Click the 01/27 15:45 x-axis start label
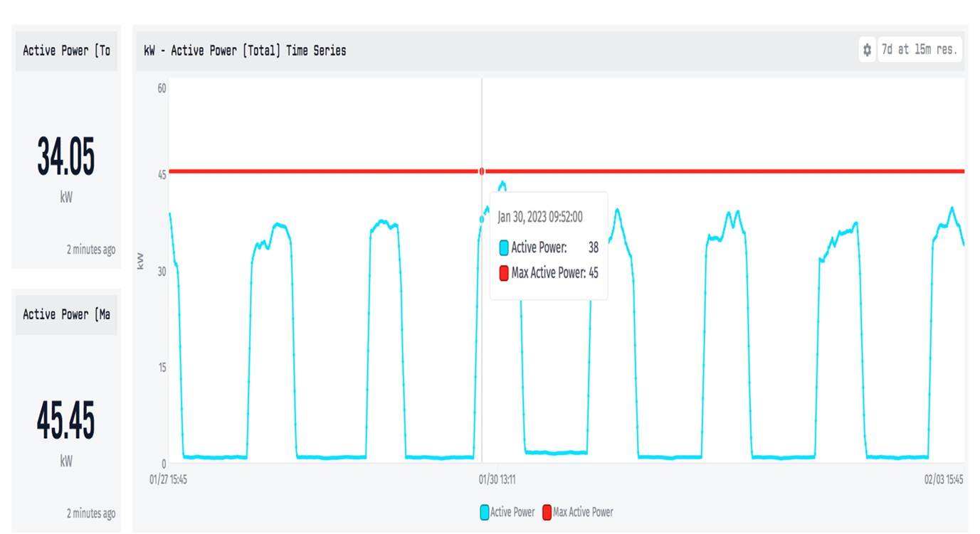Image resolution: width=980 pixels, height=534 pixels. (168, 480)
